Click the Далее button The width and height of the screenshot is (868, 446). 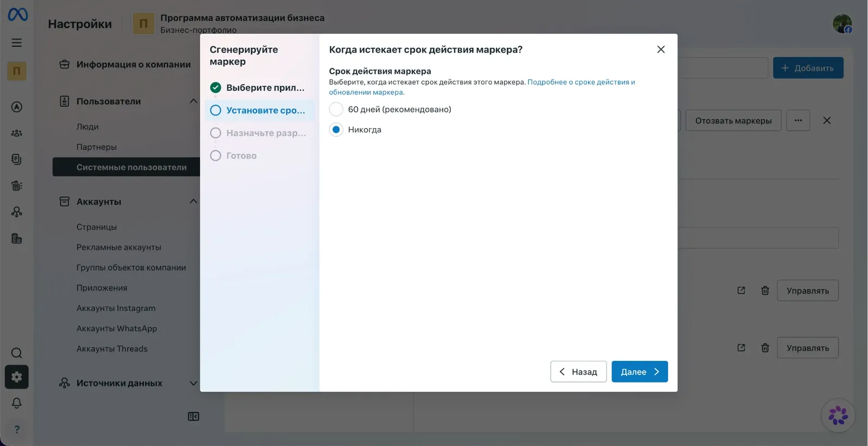coord(640,372)
